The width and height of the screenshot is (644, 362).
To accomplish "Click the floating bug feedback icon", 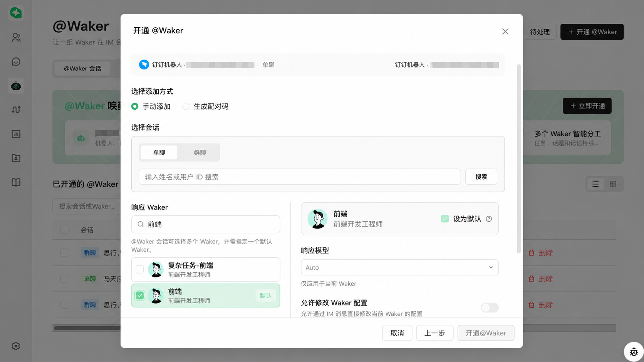I will click(634, 352).
